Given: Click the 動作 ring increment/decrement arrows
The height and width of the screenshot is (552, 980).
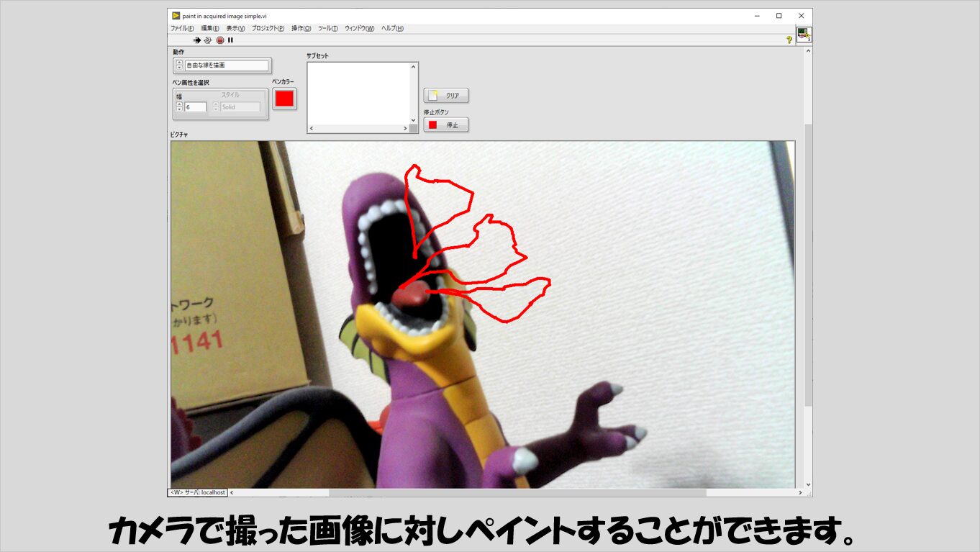Looking at the screenshot, I should (x=179, y=65).
